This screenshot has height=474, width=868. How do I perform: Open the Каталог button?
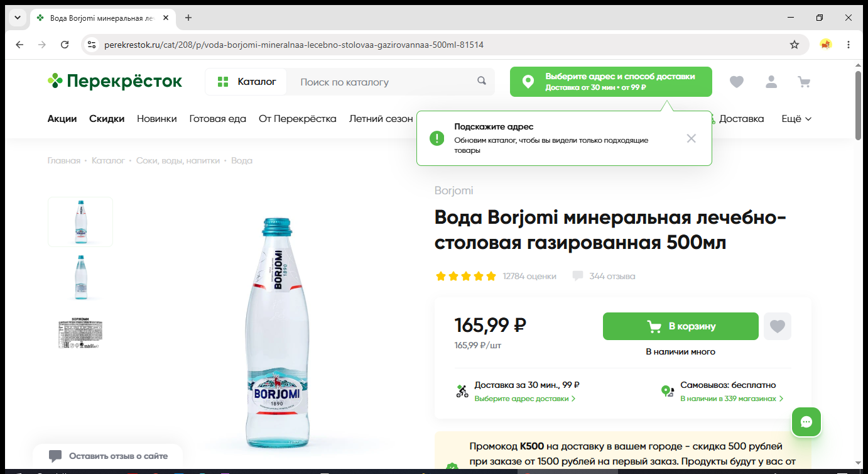(246, 82)
